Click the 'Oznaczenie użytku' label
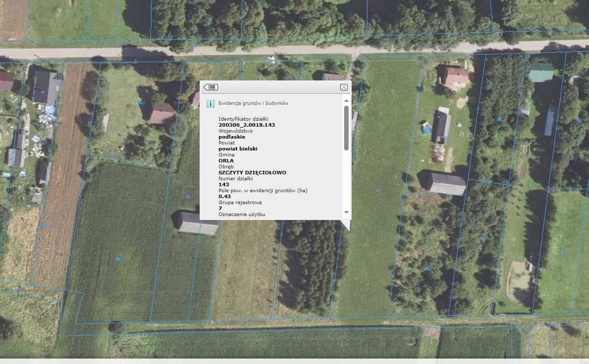The height and width of the screenshot is (364, 589). (x=242, y=215)
